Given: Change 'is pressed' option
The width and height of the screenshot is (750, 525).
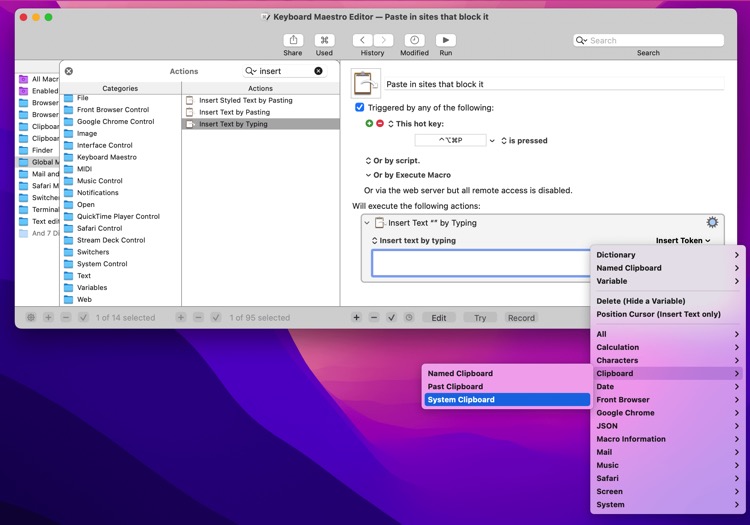Looking at the screenshot, I should (524, 141).
